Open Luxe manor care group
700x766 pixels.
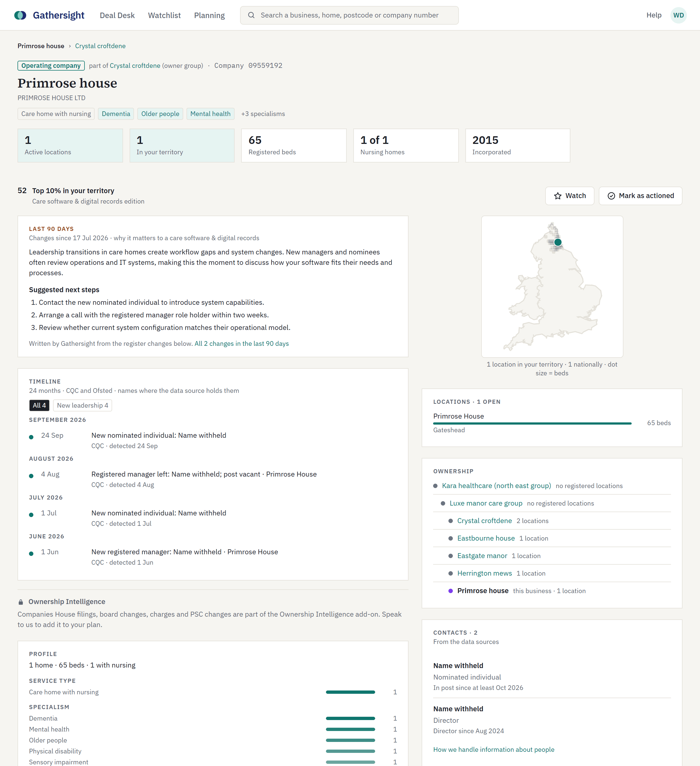tap(486, 503)
